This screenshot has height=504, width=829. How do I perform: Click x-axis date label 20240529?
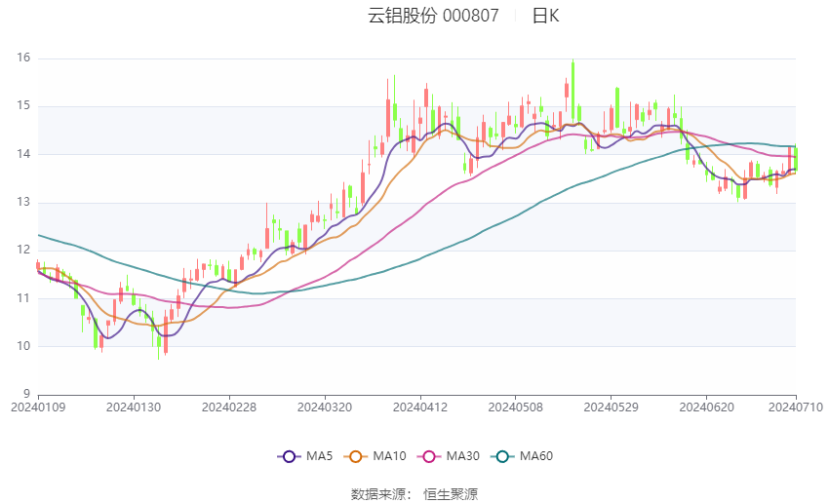[x=611, y=407]
